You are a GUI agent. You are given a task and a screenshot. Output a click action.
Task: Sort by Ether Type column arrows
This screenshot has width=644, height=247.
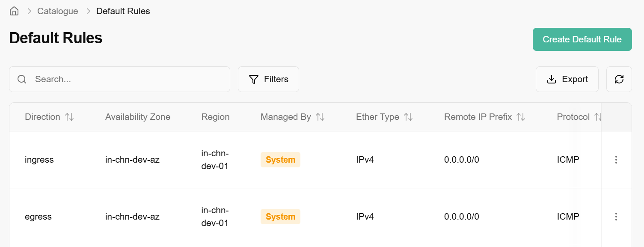tap(408, 117)
